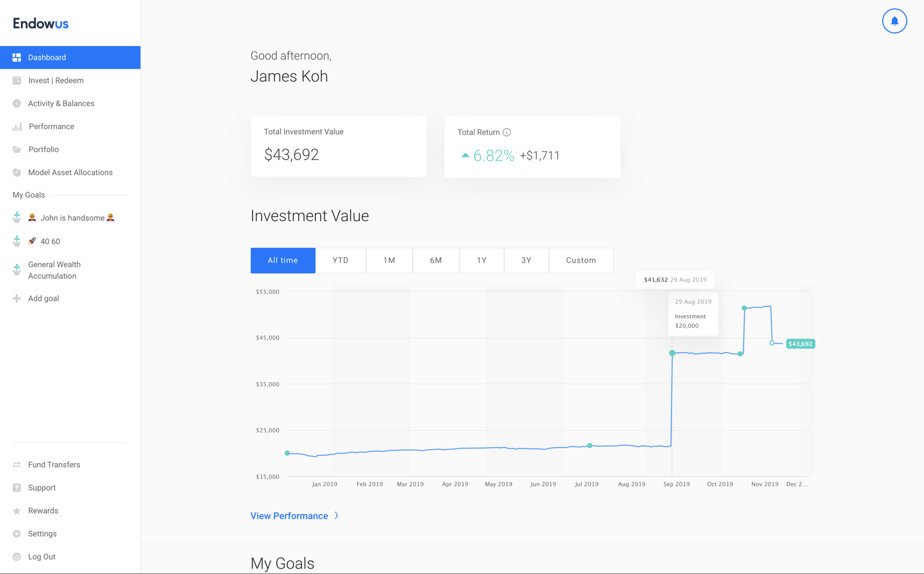Choose the Custom date range option
The width and height of the screenshot is (924, 574).
(581, 260)
